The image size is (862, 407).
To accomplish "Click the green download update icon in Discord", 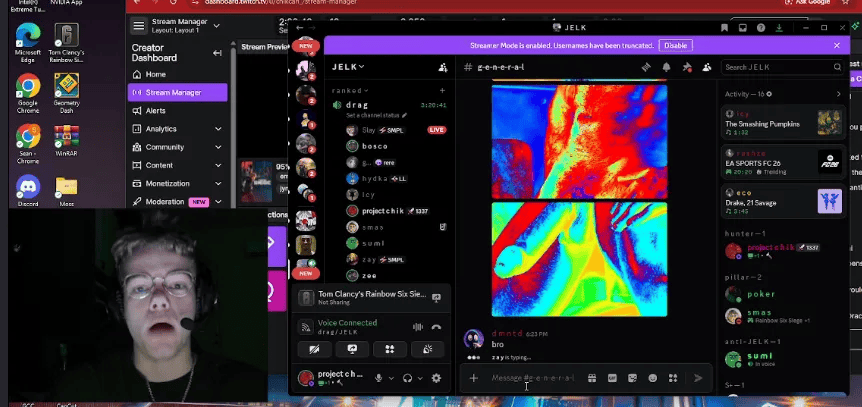I will (780, 28).
